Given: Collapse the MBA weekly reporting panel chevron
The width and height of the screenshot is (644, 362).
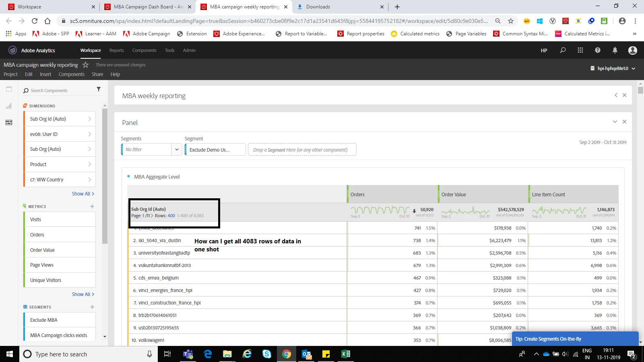Looking at the screenshot, I should (x=616, y=95).
